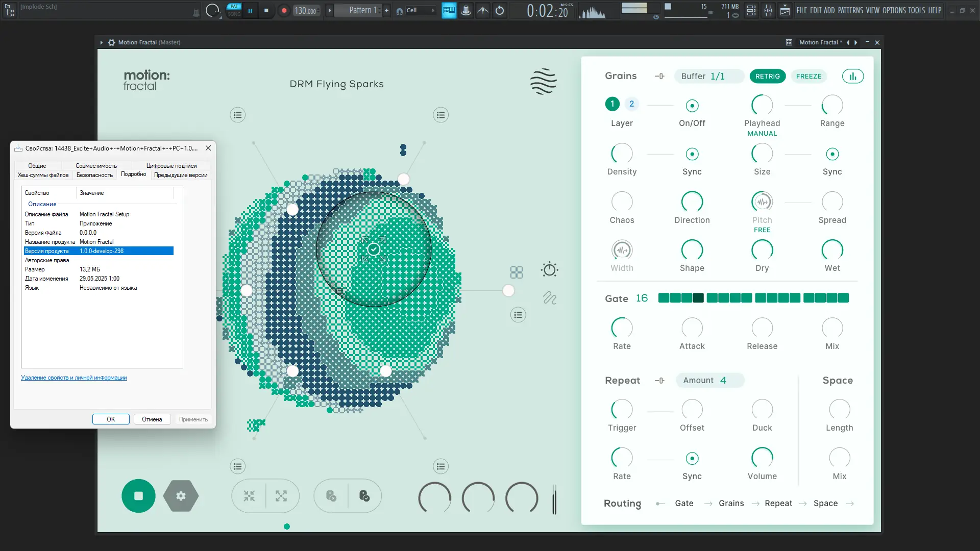Select Grains layer 2
Image resolution: width=980 pixels, height=551 pixels.
(631, 104)
